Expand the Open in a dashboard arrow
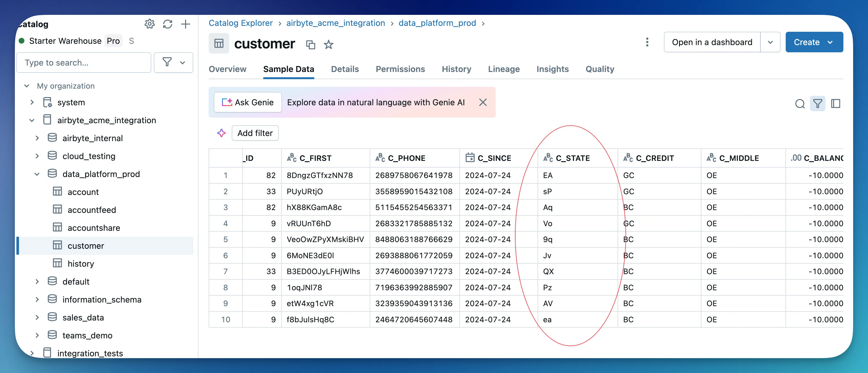This screenshot has width=868, height=373. point(770,42)
